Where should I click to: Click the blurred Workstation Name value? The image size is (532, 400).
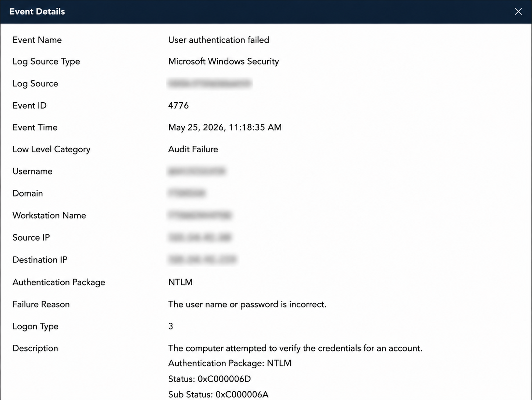click(200, 215)
